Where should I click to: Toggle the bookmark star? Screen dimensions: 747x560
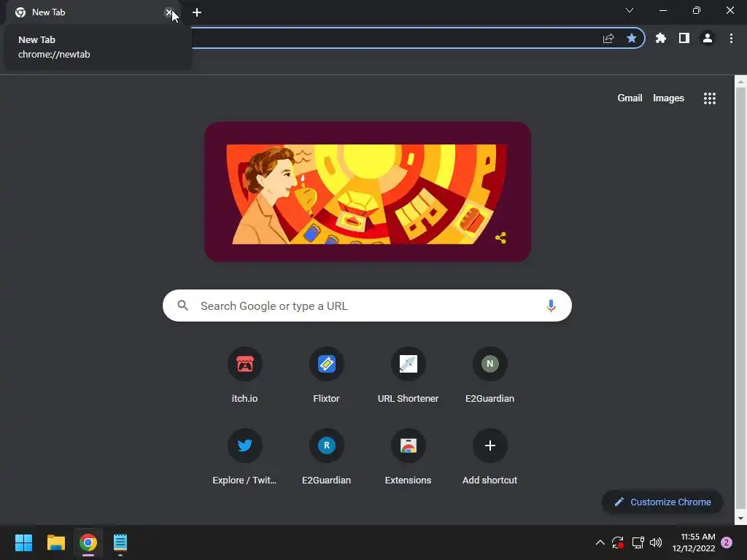coord(632,39)
